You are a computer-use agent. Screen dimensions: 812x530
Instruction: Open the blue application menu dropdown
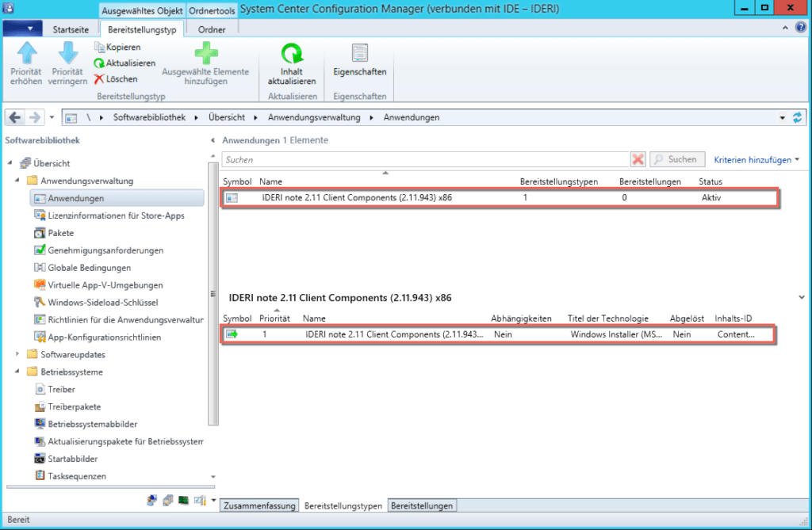click(22, 29)
